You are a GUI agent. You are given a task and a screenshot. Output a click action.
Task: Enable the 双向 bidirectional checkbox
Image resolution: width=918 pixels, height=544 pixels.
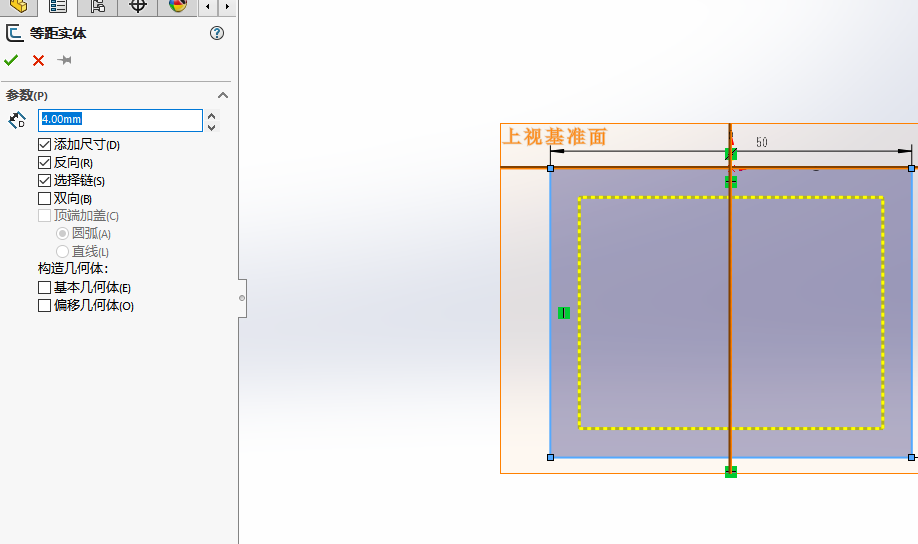pyautogui.click(x=44, y=199)
